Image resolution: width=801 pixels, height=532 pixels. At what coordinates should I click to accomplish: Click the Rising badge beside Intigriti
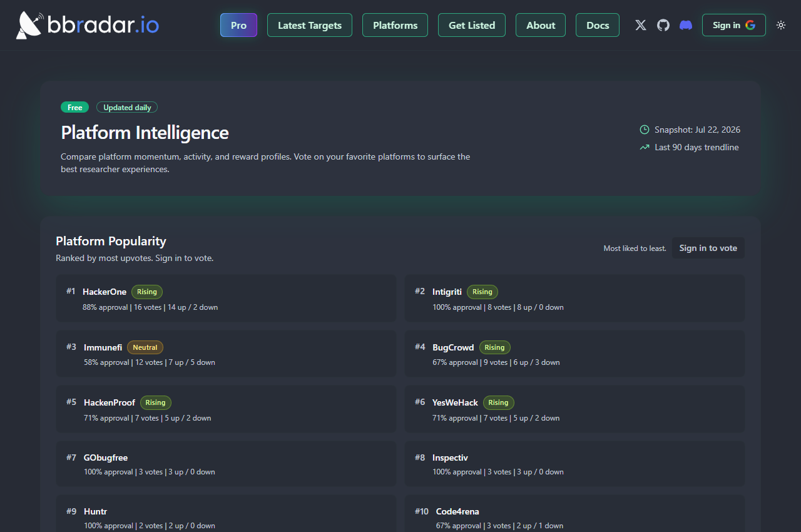coord(482,292)
